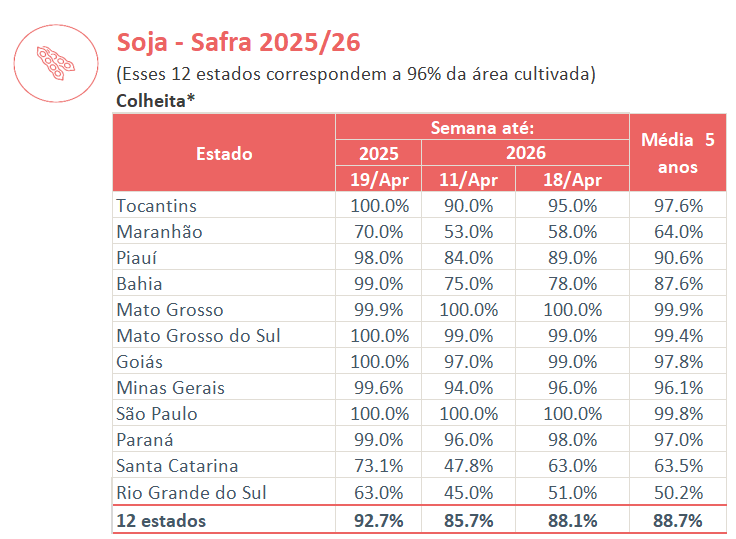Select the "12 estados" total row label

click(x=161, y=520)
